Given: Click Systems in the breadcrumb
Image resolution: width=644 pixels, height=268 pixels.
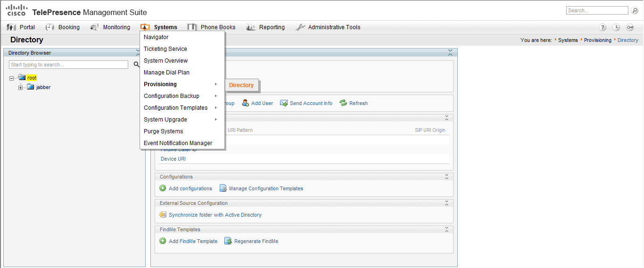Looking at the screenshot, I should 568,40.
